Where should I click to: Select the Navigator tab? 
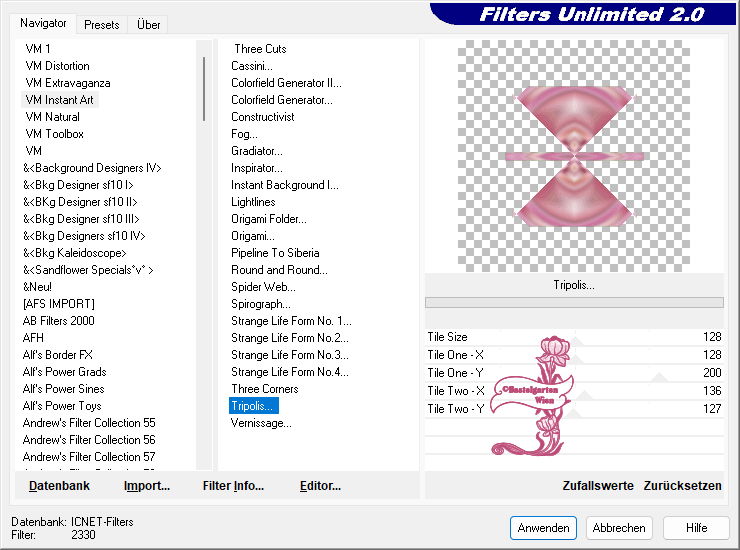tap(44, 24)
